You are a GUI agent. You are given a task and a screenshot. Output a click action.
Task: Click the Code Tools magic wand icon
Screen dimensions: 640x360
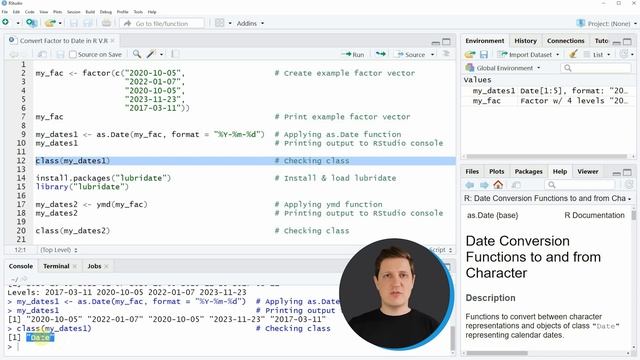[151, 54]
